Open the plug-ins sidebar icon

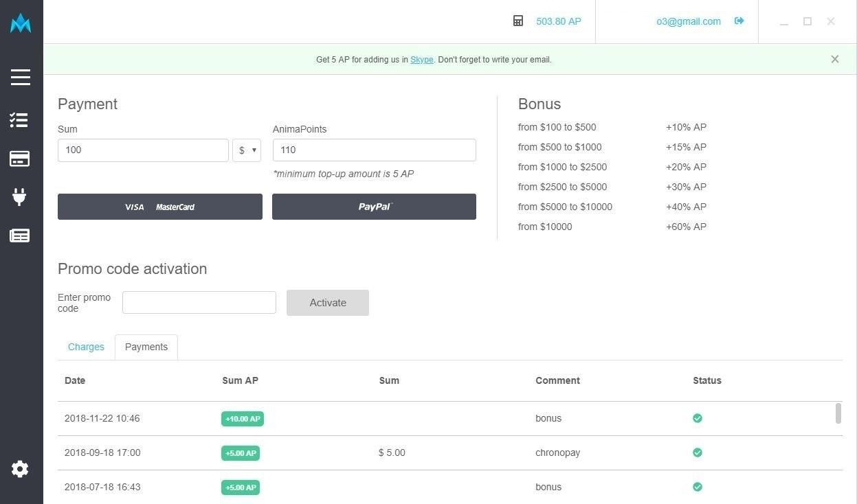pyautogui.click(x=19, y=197)
